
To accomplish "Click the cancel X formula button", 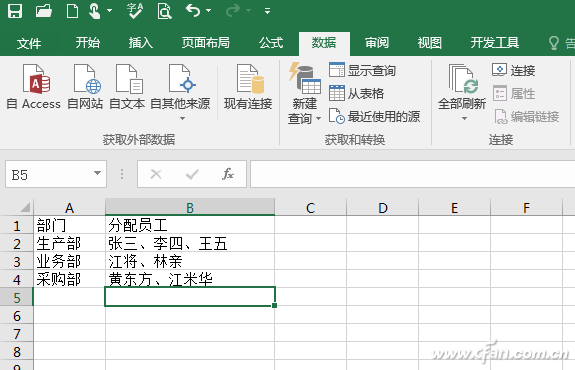I will [156, 174].
